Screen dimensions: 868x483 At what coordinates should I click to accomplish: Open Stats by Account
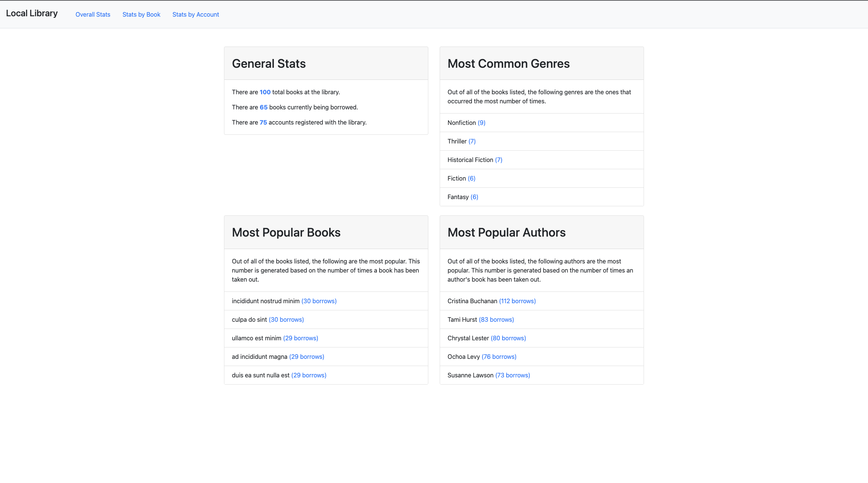tap(196, 14)
